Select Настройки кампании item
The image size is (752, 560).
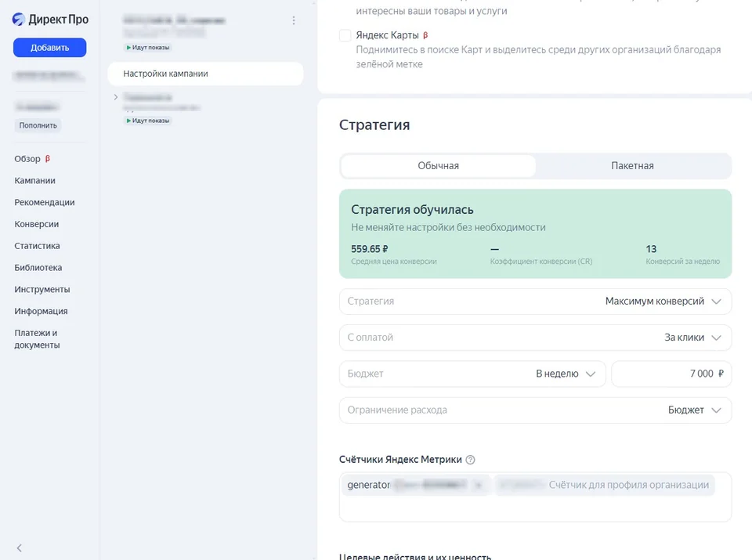[205, 74]
